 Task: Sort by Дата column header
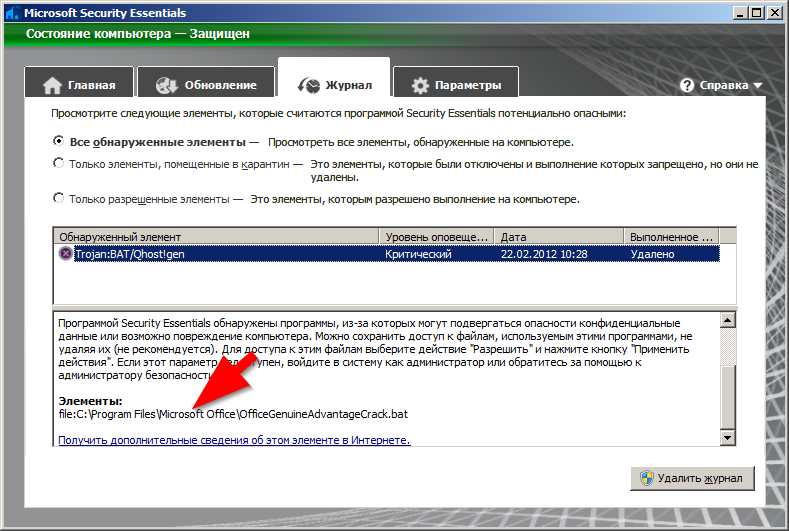559,237
